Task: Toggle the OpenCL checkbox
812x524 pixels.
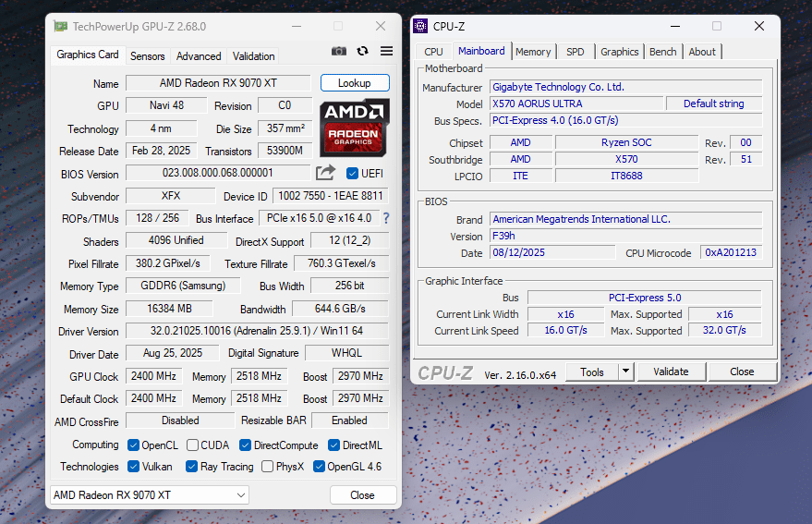Action: 133,445
